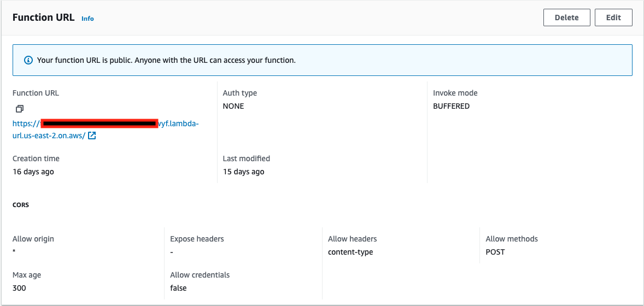This screenshot has height=306, width=644.
Task: Select the Allow methods value POST
Action: [x=495, y=252]
